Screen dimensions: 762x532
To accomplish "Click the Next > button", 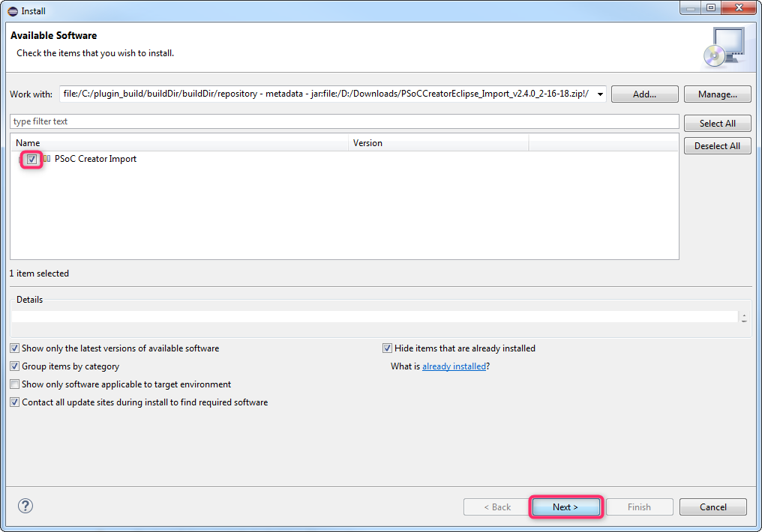I will 565,507.
